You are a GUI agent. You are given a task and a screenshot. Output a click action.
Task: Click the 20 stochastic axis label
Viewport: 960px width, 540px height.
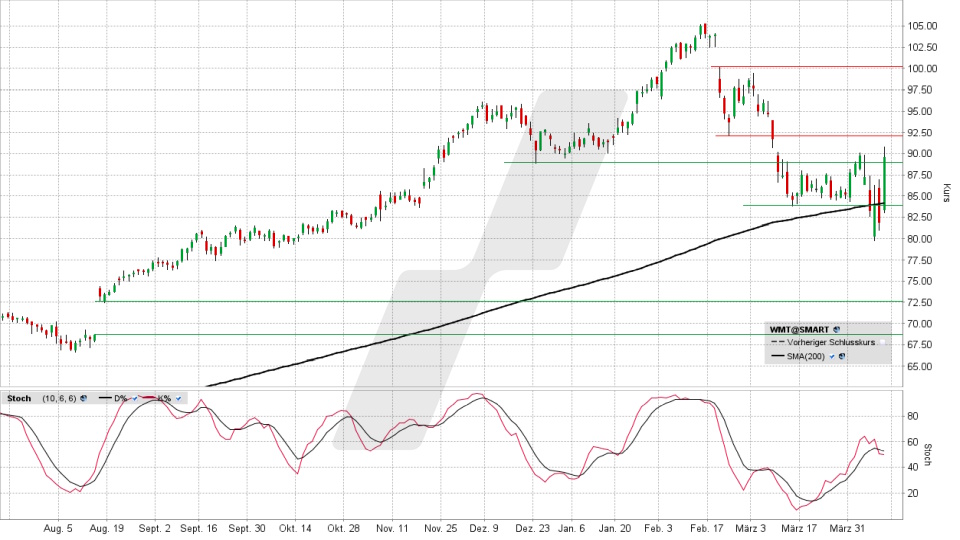point(912,493)
